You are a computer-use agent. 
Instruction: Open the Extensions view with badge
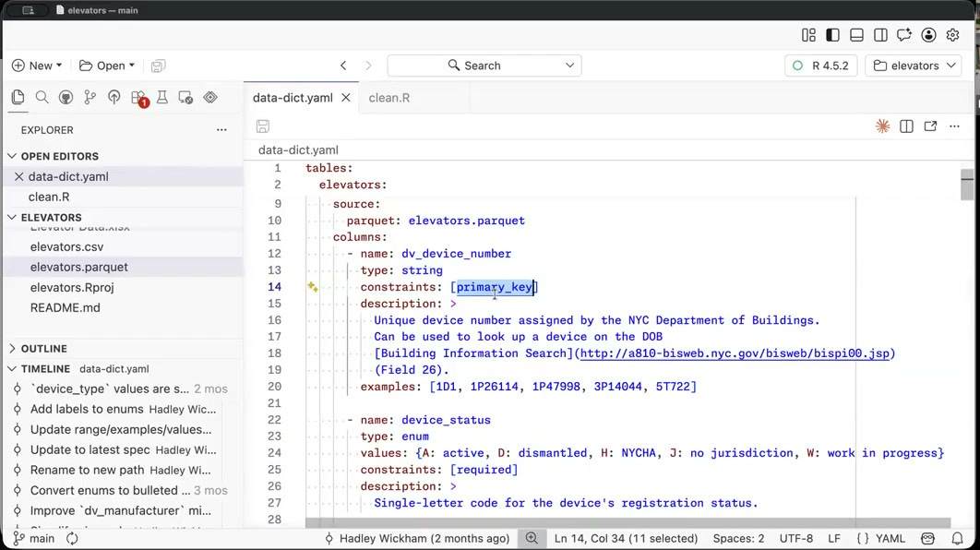[138, 98]
